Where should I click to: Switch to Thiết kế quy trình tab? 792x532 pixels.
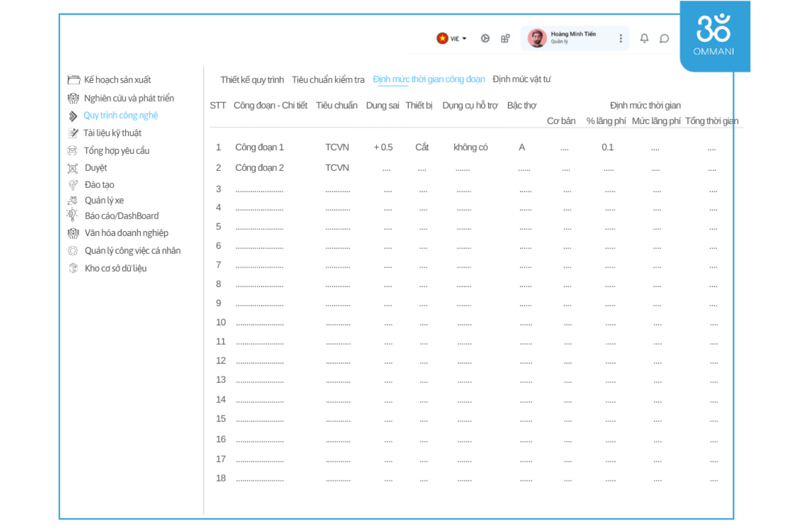[x=252, y=80]
